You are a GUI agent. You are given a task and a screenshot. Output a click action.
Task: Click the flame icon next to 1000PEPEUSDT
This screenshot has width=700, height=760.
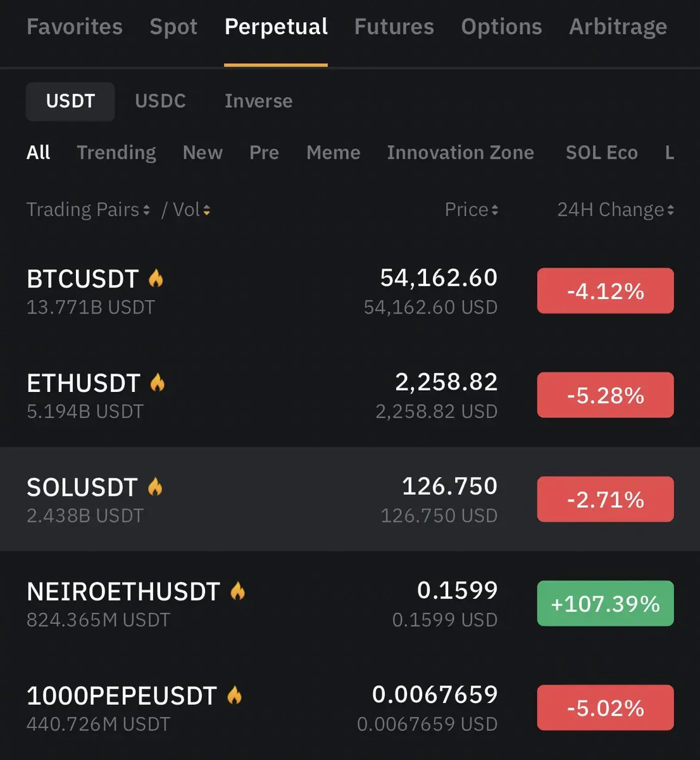click(234, 695)
